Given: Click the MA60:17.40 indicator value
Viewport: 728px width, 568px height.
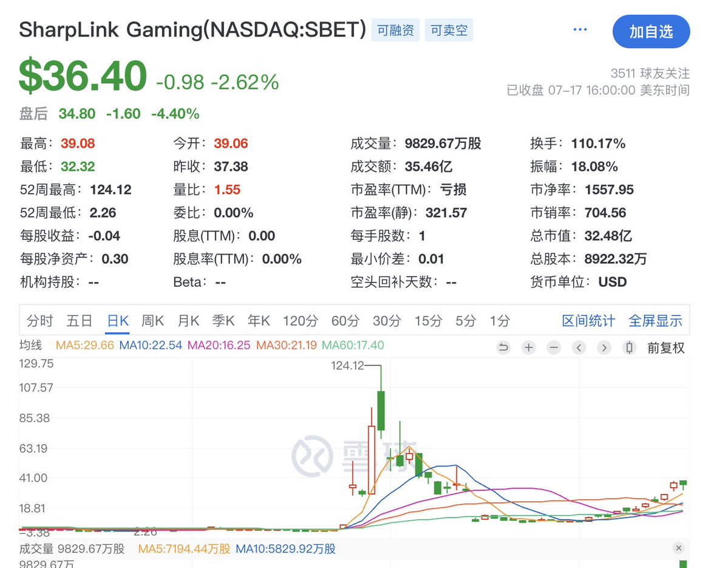Looking at the screenshot, I should tap(353, 345).
